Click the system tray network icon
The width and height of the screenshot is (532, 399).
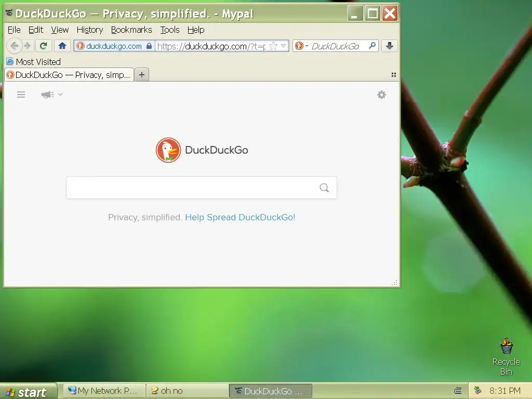tap(478, 390)
